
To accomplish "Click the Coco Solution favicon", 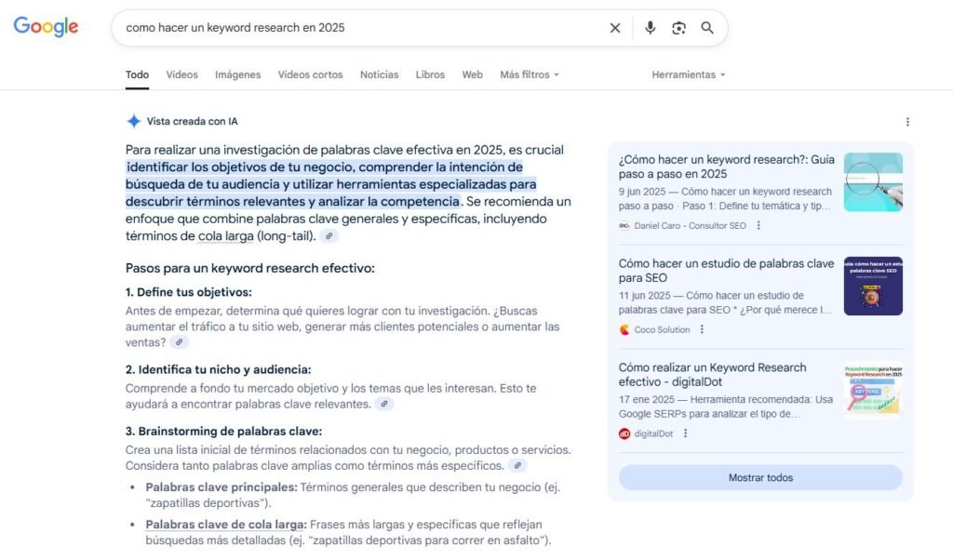I will 624,330.
